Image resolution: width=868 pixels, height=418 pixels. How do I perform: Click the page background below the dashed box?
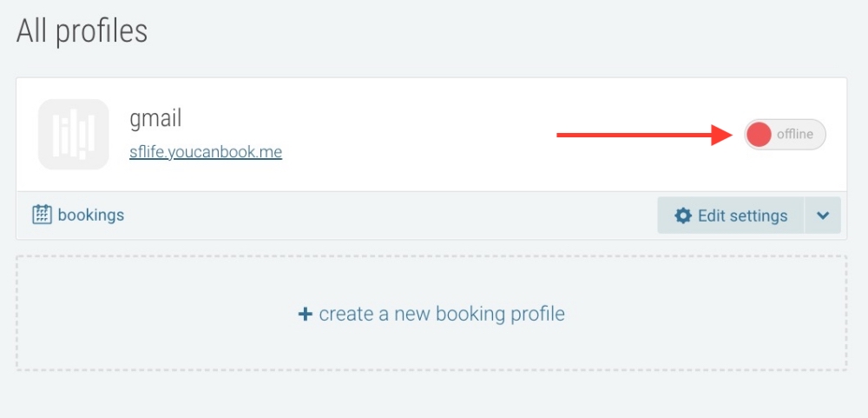click(x=434, y=395)
